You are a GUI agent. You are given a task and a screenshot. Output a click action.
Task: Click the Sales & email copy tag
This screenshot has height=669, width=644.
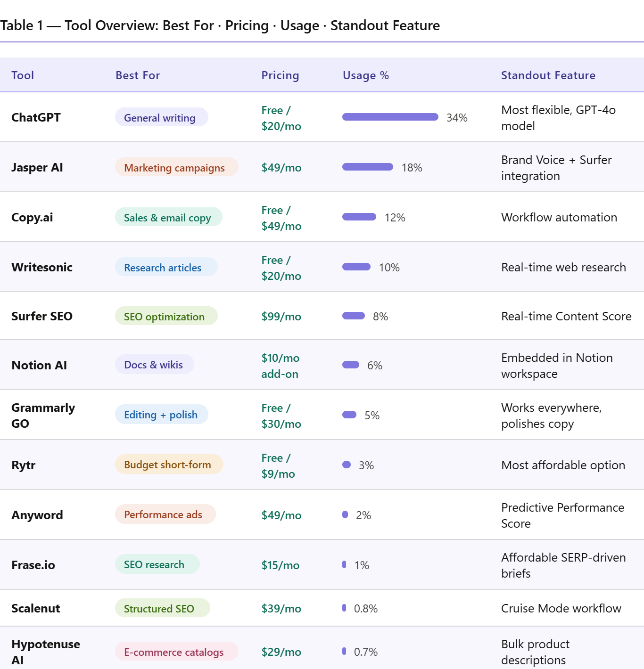(168, 217)
